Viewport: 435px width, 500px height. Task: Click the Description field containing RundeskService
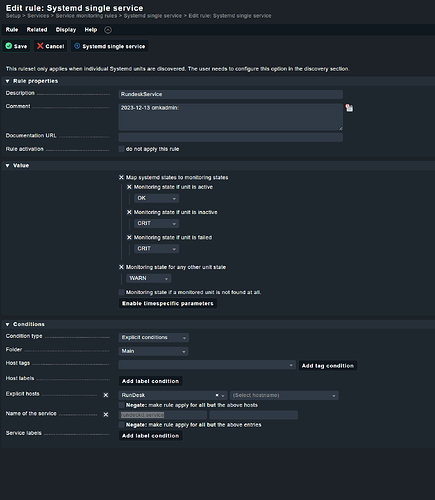[x=231, y=94]
